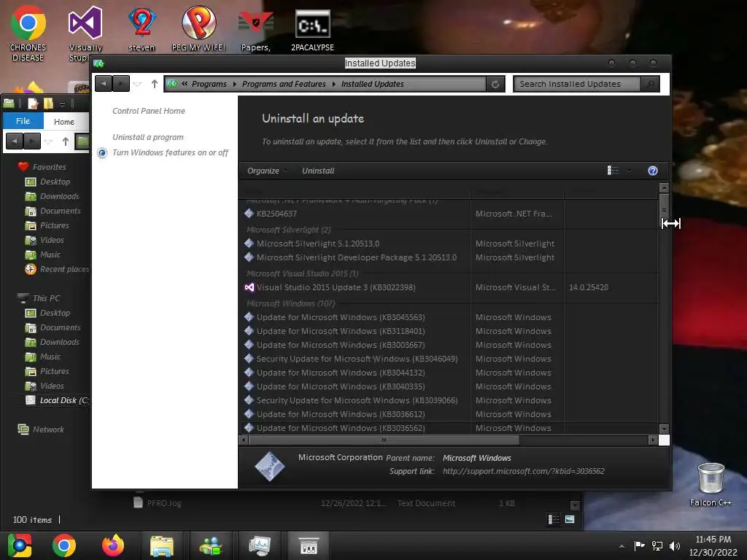Open recent locations dropdown in Installed Updates
Image resolution: width=747 pixels, height=560 pixels.
pos(138,85)
